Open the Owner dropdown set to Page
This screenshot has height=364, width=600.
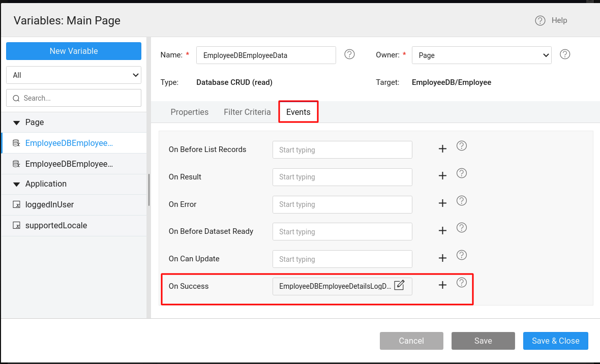pos(481,55)
